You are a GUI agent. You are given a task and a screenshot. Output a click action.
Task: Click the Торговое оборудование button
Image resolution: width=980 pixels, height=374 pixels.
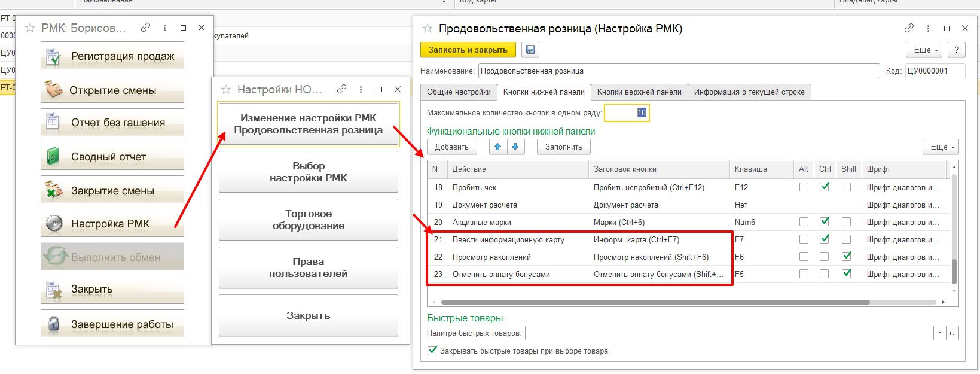308,220
